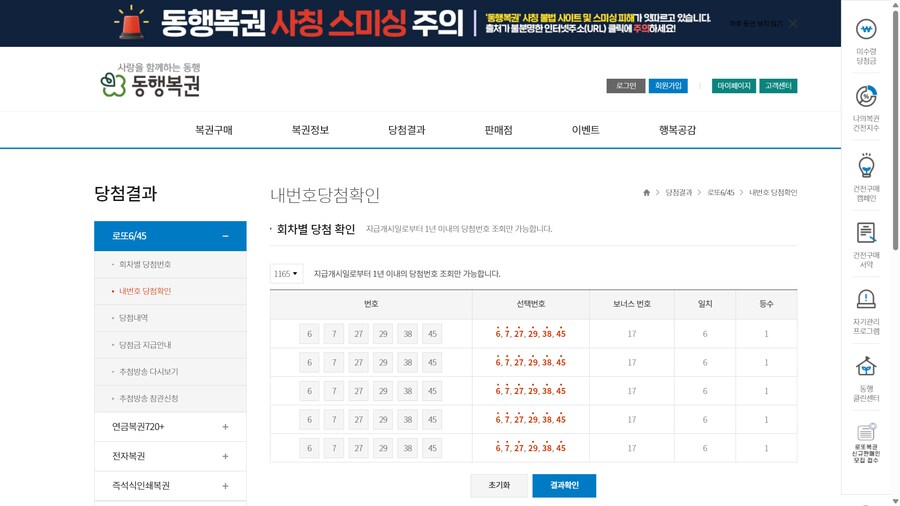
Task: Expand the 연금복권720+ sidebar section
Action: coord(225,427)
